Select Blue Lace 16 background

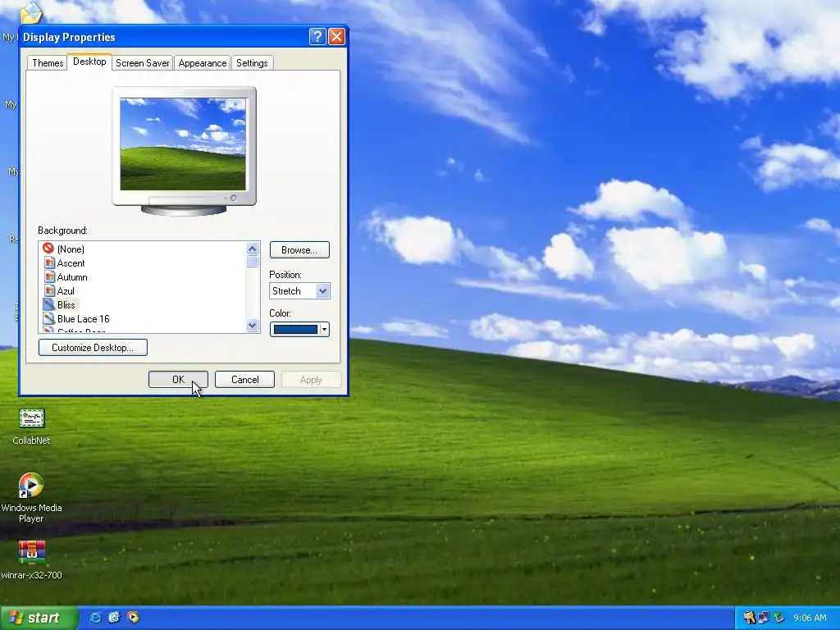83,319
